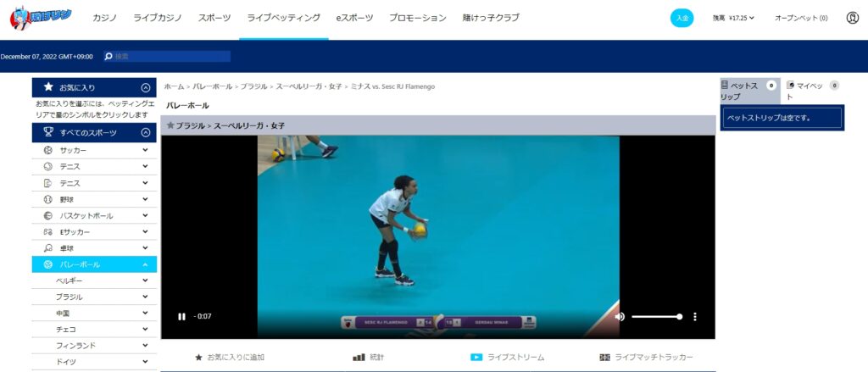Image resolution: width=868 pixels, height=372 pixels.
Task: Click the My Bets icon
Action: (x=791, y=85)
